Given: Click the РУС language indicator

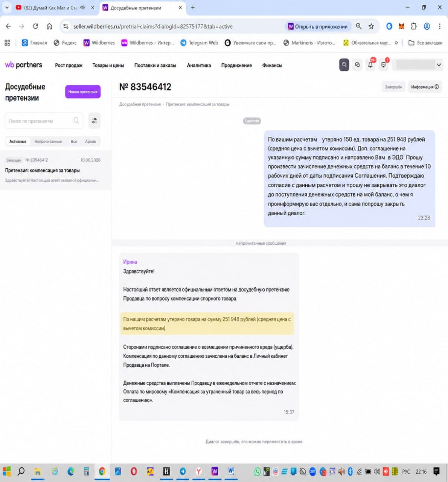Looking at the screenshot, I should point(406,472).
